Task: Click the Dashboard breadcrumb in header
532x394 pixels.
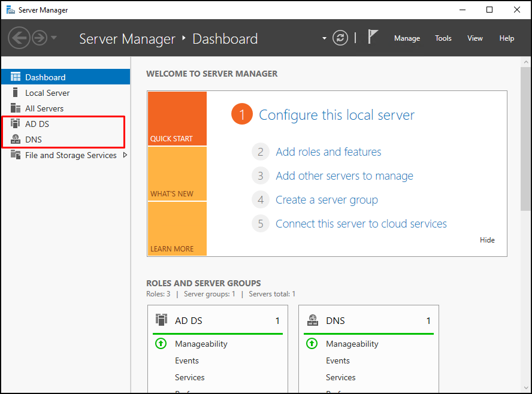Action: point(225,39)
